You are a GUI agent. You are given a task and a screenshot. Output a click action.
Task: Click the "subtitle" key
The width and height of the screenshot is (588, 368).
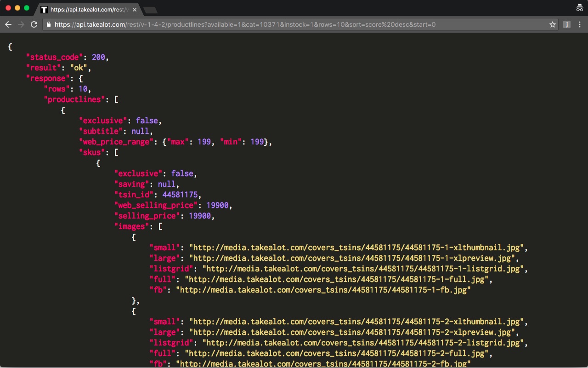click(x=101, y=131)
